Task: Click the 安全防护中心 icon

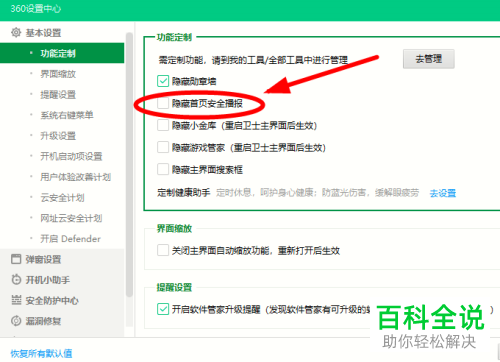Action: 16,300
